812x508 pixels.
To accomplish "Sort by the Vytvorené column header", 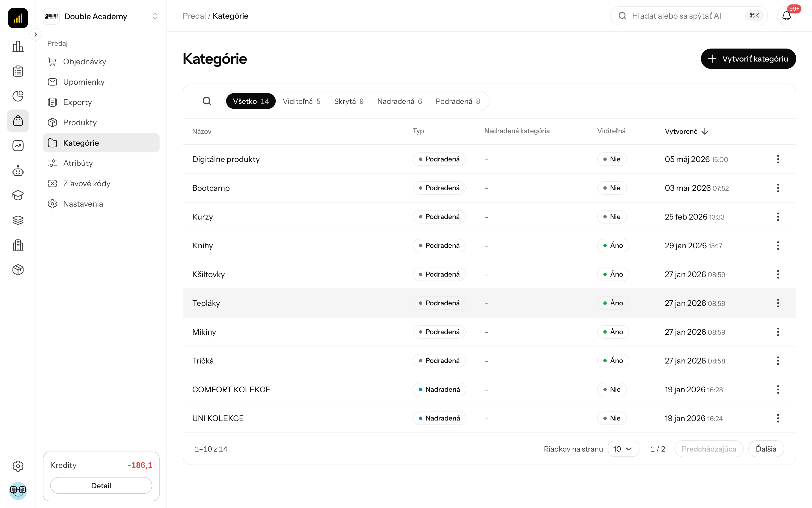I will tap(686, 131).
